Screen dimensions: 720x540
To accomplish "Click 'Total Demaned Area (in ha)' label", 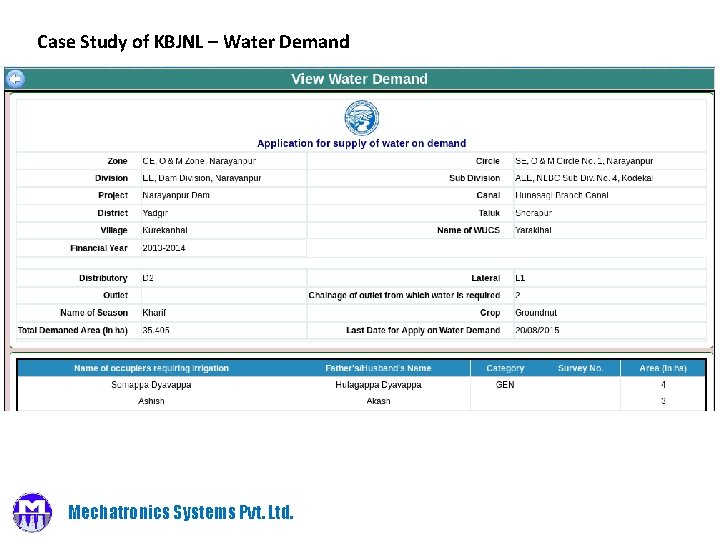I will click(73, 330).
